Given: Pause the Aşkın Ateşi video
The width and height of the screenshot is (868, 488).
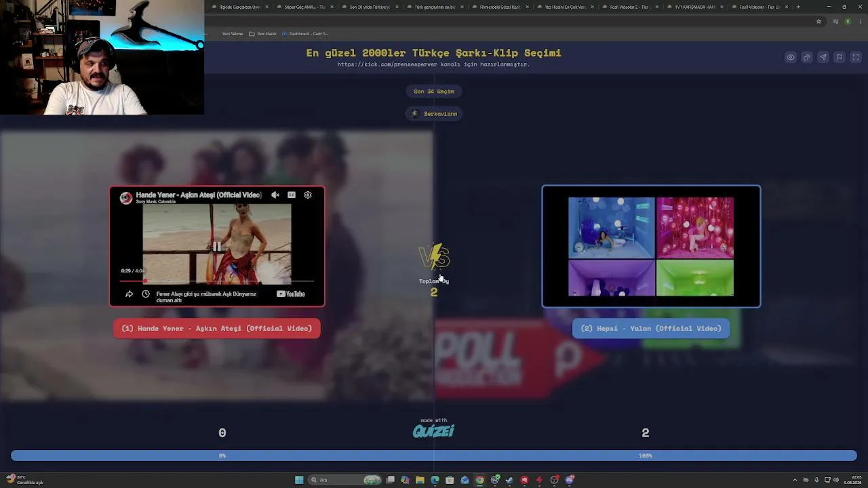Looking at the screenshot, I should pos(217,247).
